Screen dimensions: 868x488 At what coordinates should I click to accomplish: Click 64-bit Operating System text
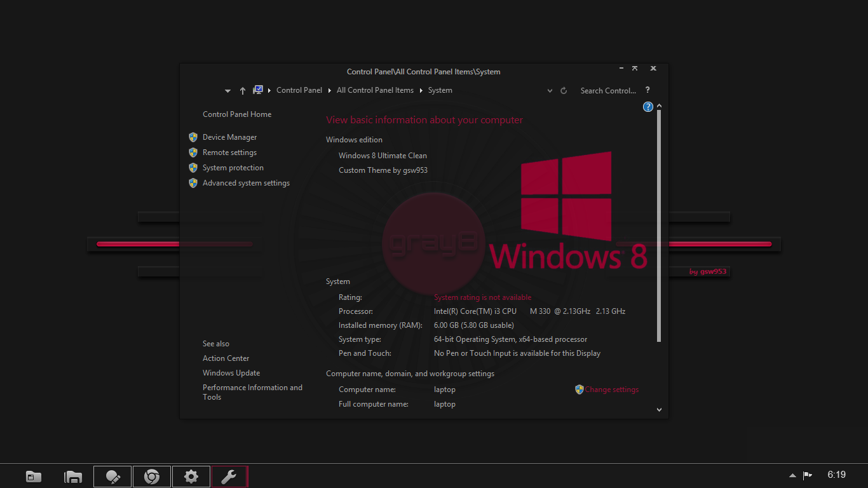click(510, 339)
